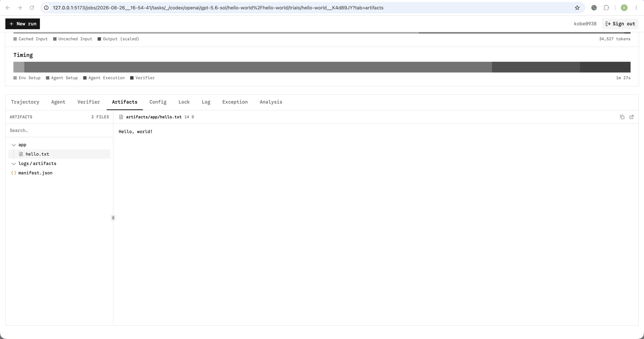Open the Log tab
The height and width of the screenshot is (339, 644).
pyautogui.click(x=206, y=102)
